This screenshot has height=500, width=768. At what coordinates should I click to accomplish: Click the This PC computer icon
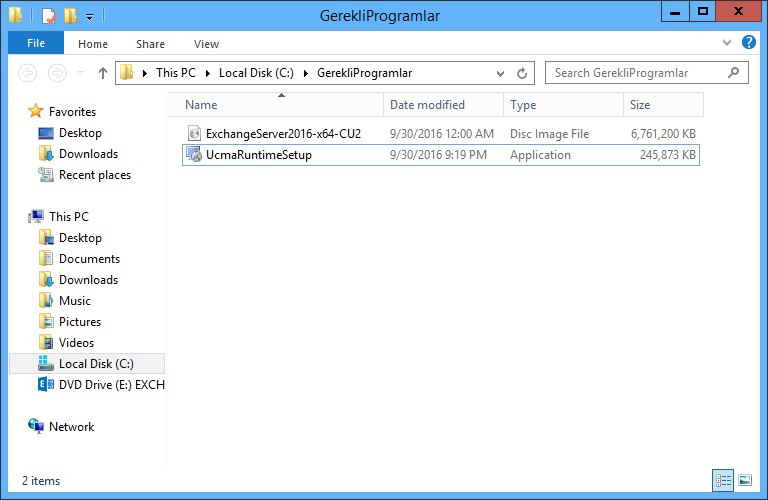36,216
